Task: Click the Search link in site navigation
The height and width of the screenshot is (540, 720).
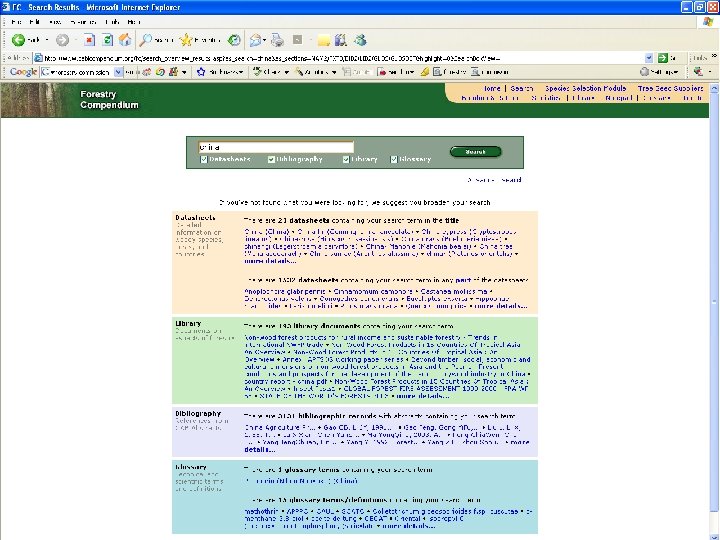Action: click(522, 88)
